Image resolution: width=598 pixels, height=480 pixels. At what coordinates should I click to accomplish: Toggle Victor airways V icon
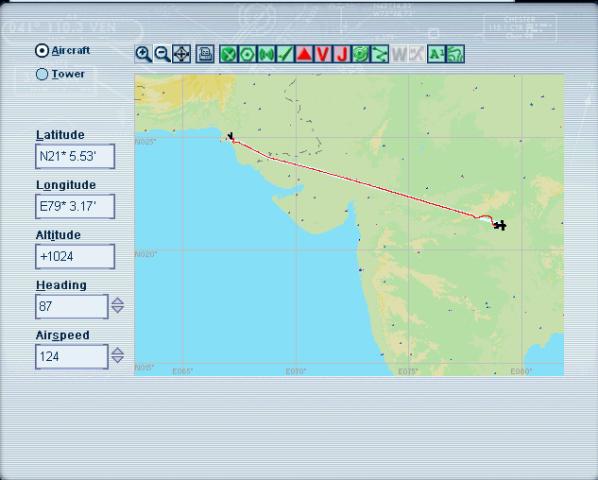(323, 54)
